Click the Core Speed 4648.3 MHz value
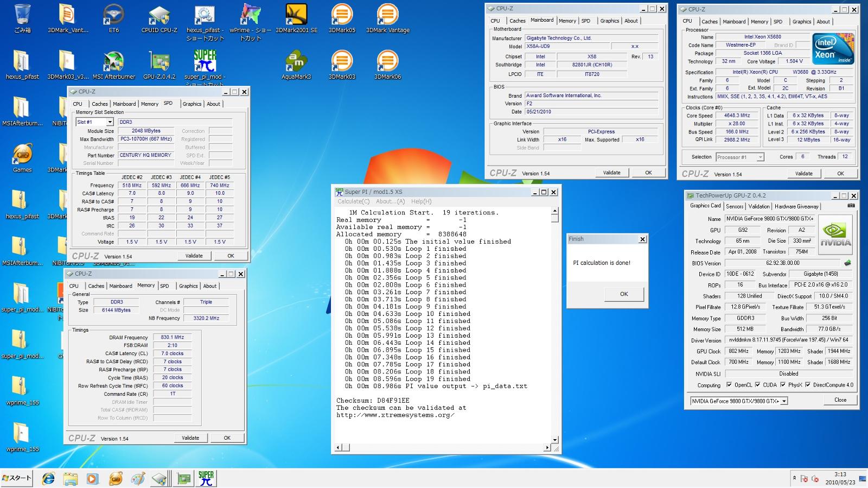The image size is (868, 488). click(x=737, y=115)
